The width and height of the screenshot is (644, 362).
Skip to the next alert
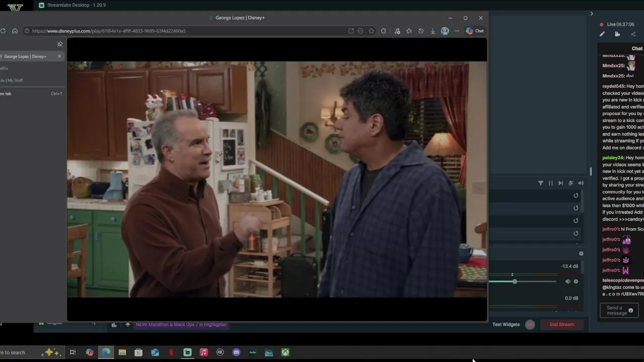[560, 183]
